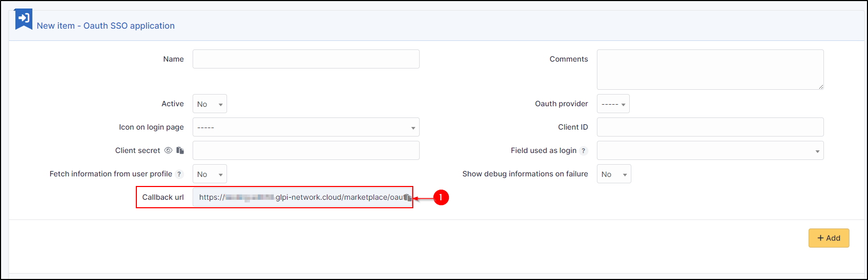Viewport: 868px width, 280px height.
Task: Click into the Comments text area
Action: coord(710,70)
